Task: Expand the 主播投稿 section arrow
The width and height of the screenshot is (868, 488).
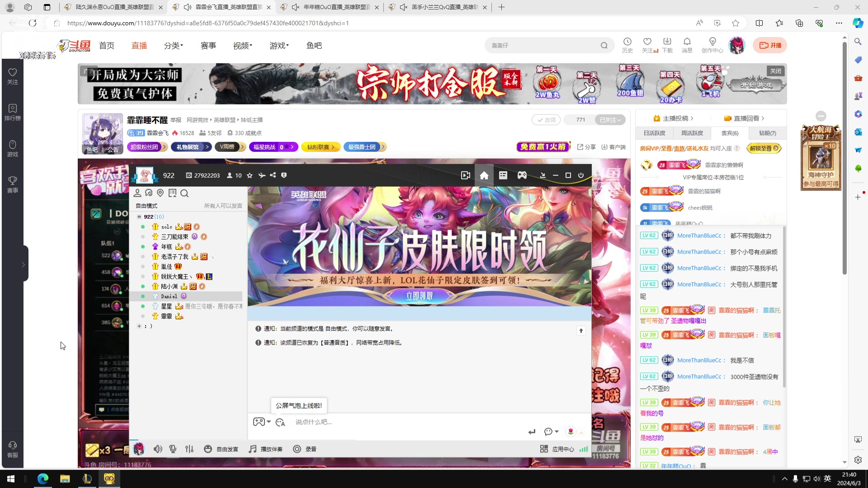Action: 692,118
